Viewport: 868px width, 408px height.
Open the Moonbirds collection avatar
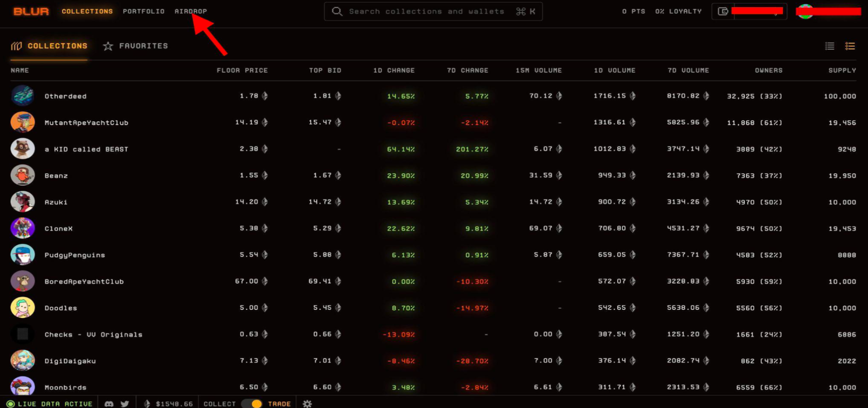(23, 387)
